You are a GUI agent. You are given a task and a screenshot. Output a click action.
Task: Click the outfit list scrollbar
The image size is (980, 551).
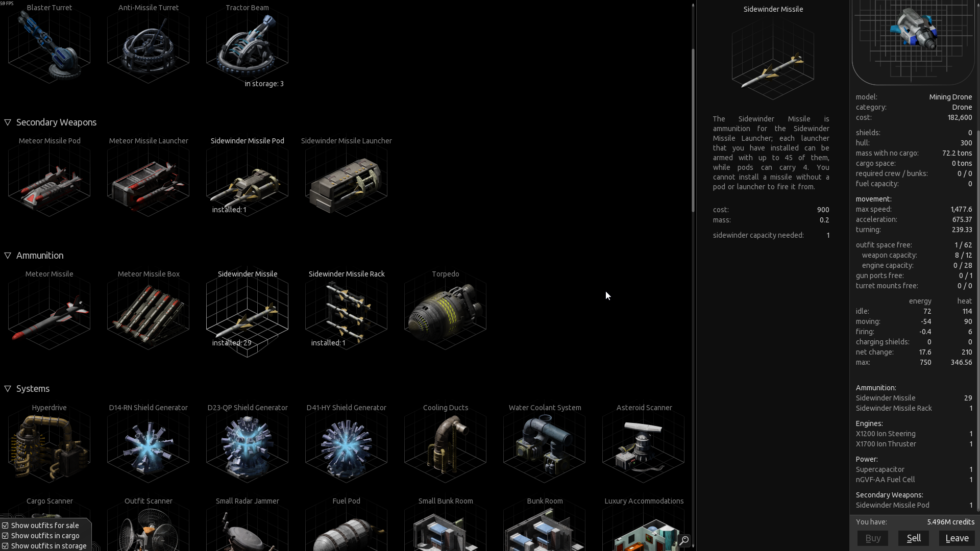(693, 131)
